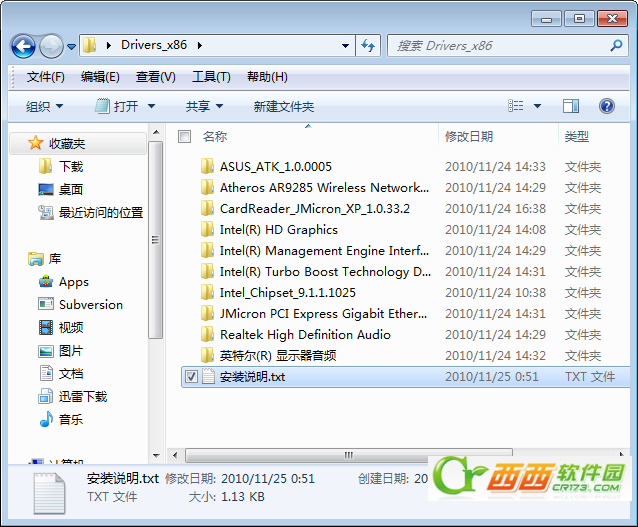
Task: Refresh the Drivers_x86 folder view
Action: [x=368, y=46]
